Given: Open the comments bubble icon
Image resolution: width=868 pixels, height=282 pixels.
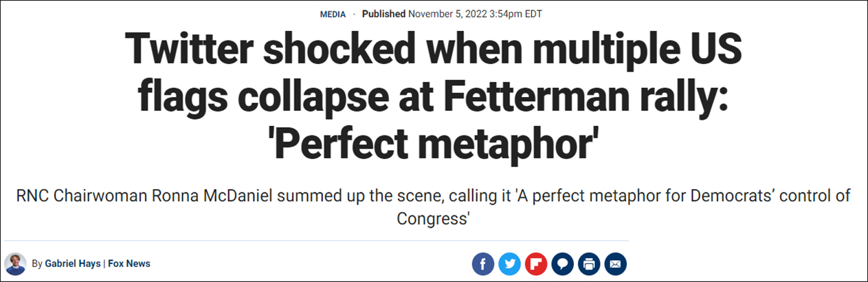Looking at the screenshot, I should pos(561,264).
